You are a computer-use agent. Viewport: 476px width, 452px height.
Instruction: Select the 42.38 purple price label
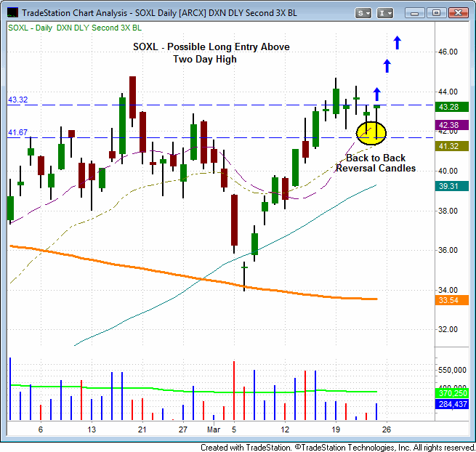click(453, 125)
